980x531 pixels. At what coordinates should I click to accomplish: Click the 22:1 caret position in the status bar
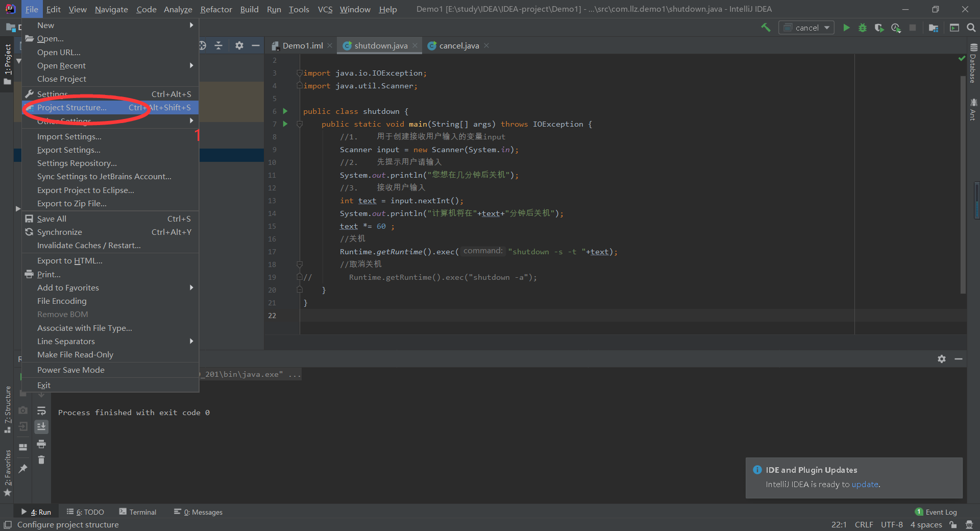click(839, 524)
